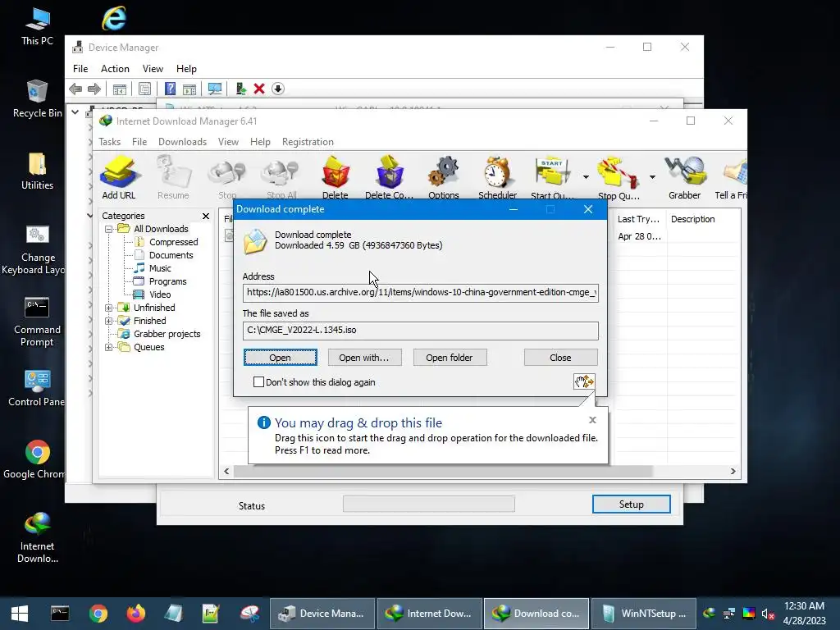Select Compressed category
This screenshot has width=840, height=630.
174,242
